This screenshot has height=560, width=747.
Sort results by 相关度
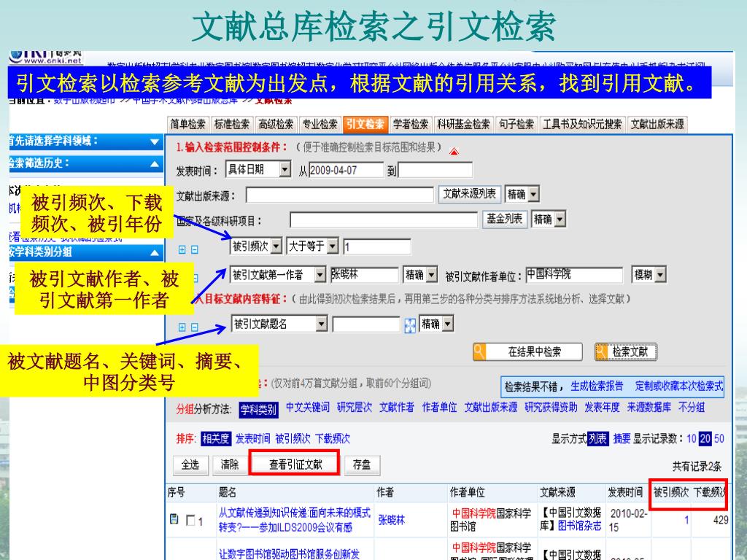click(x=216, y=438)
